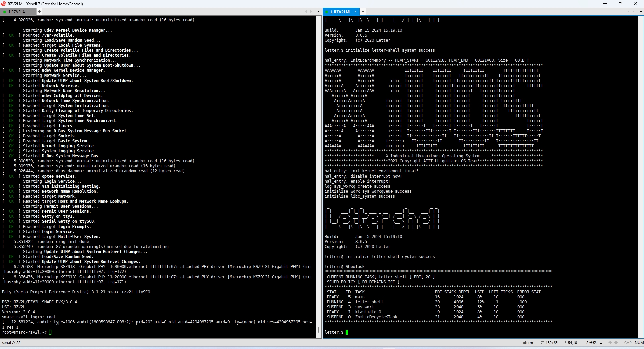644x349 pixels.
Task: Click the xterm terminal type label
Action: pyautogui.click(x=528, y=343)
